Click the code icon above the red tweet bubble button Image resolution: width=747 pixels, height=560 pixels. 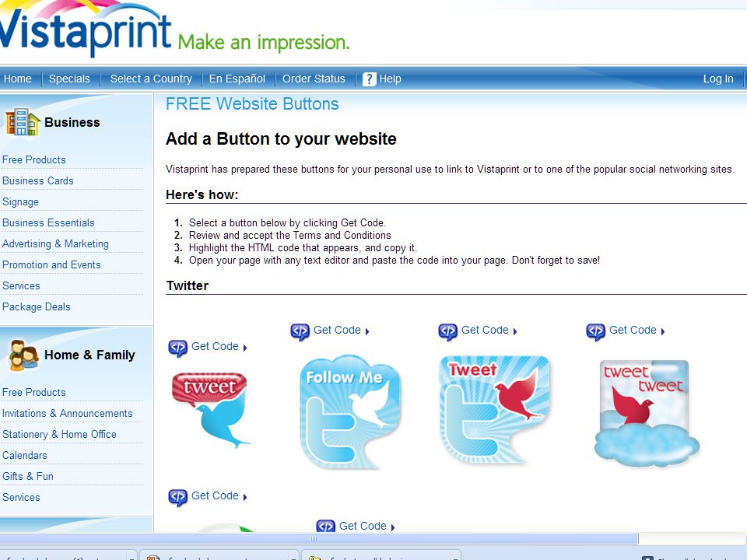tap(177, 348)
